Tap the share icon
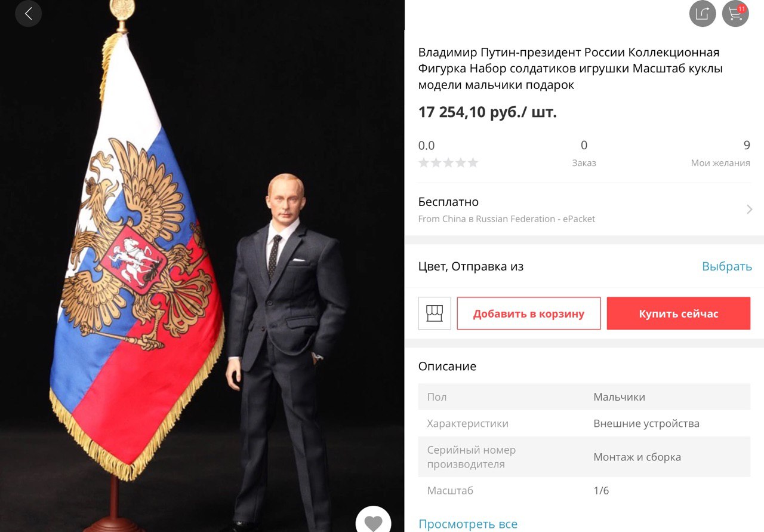 [x=703, y=14]
